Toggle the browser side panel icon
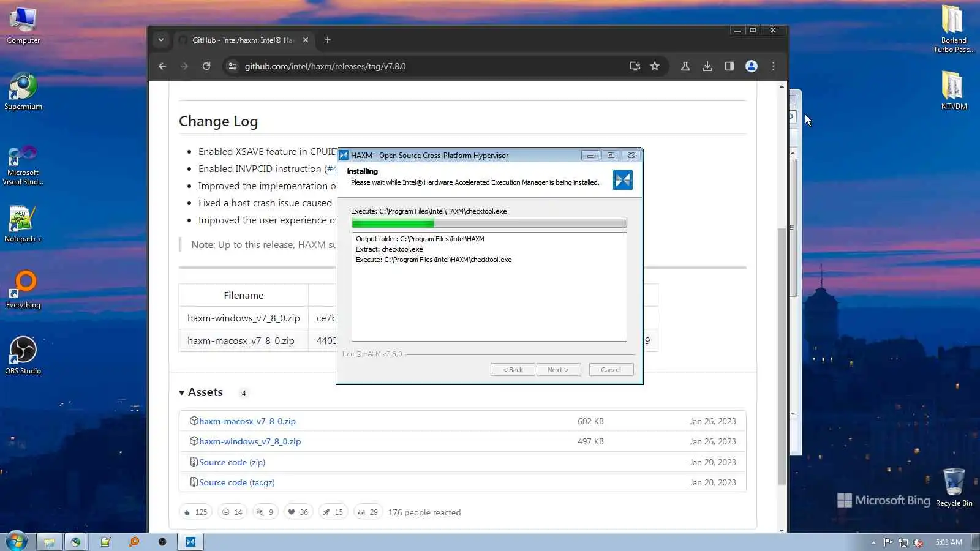The width and height of the screenshot is (980, 551). coord(729,66)
